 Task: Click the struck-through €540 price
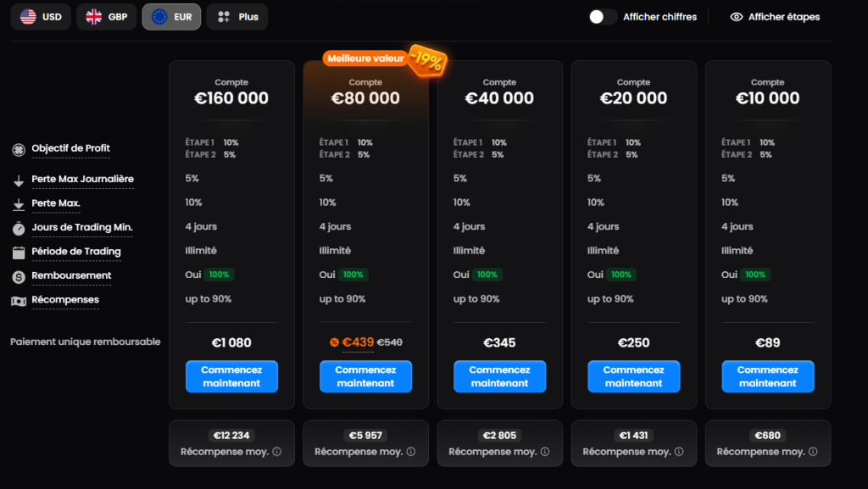(390, 342)
